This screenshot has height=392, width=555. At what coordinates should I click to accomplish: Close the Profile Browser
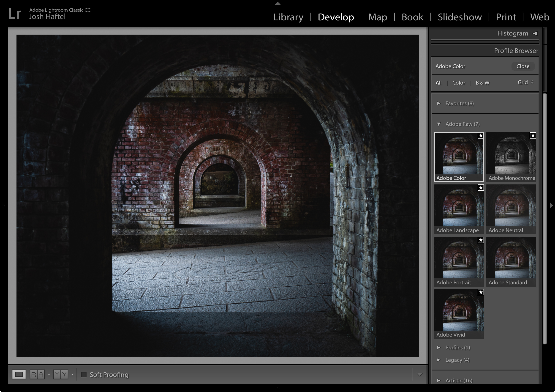523,66
